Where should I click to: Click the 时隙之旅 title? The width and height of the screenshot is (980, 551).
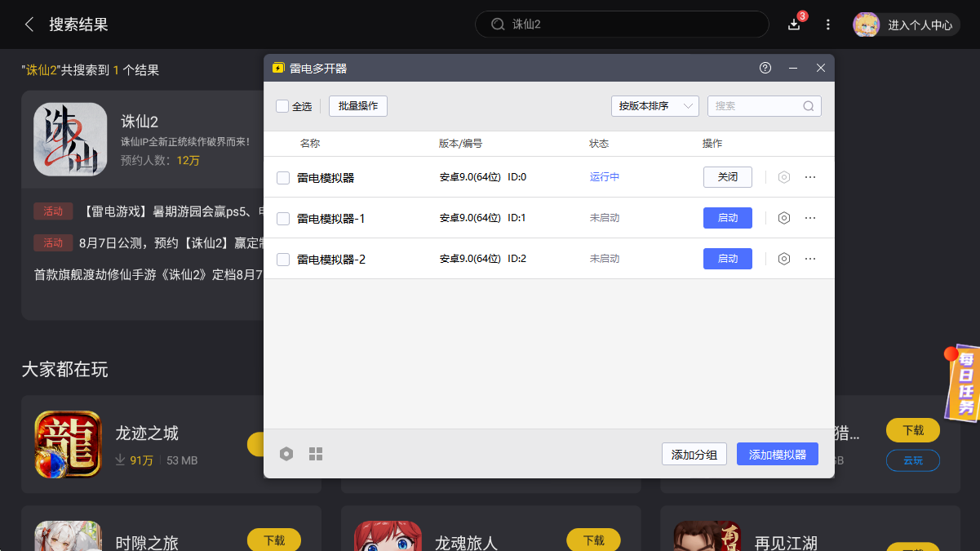(147, 543)
